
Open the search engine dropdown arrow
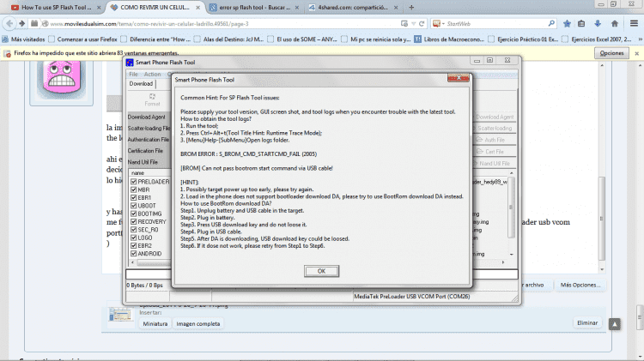443,24
